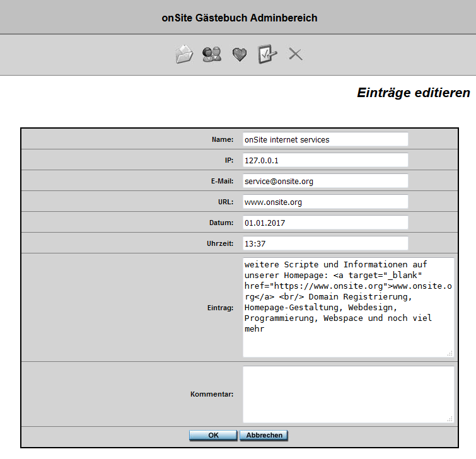476x459 pixels.
Task: Click the heart icon in the toolbar
Action: click(240, 55)
